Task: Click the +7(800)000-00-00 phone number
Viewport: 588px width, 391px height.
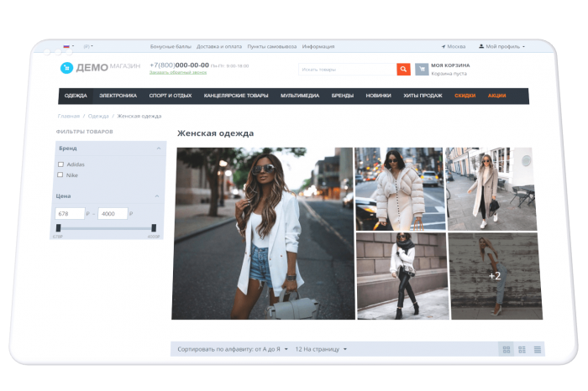Action: tap(179, 65)
